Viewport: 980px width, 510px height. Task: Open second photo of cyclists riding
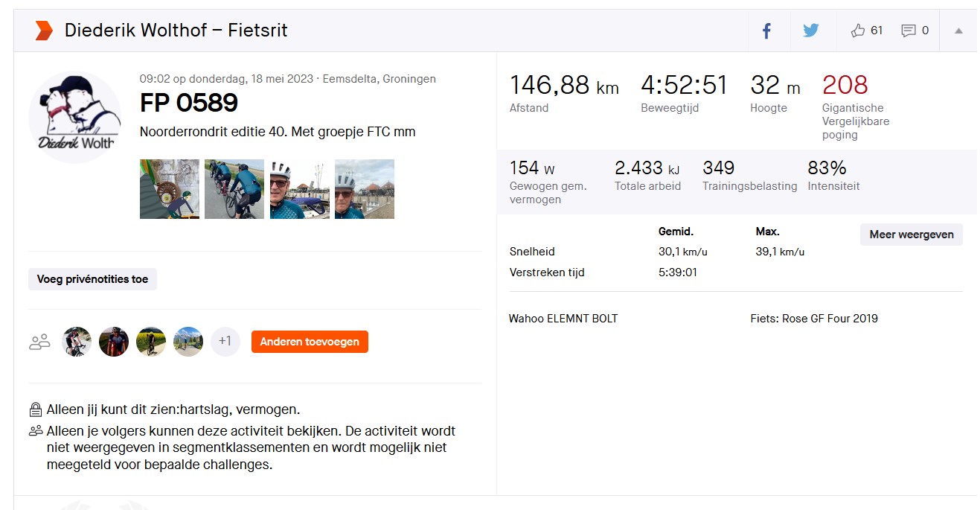(234, 189)
